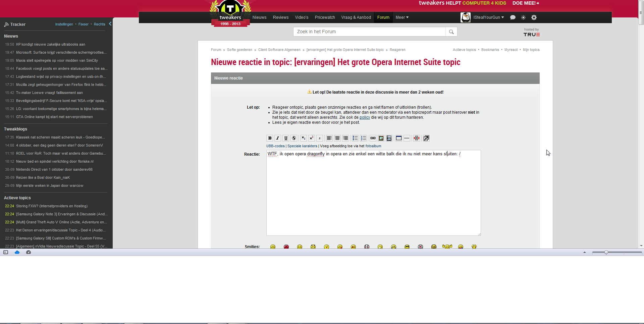Navigate to Pricewatch
This screenshot has height=324, width=644.
tap(325, 17)
